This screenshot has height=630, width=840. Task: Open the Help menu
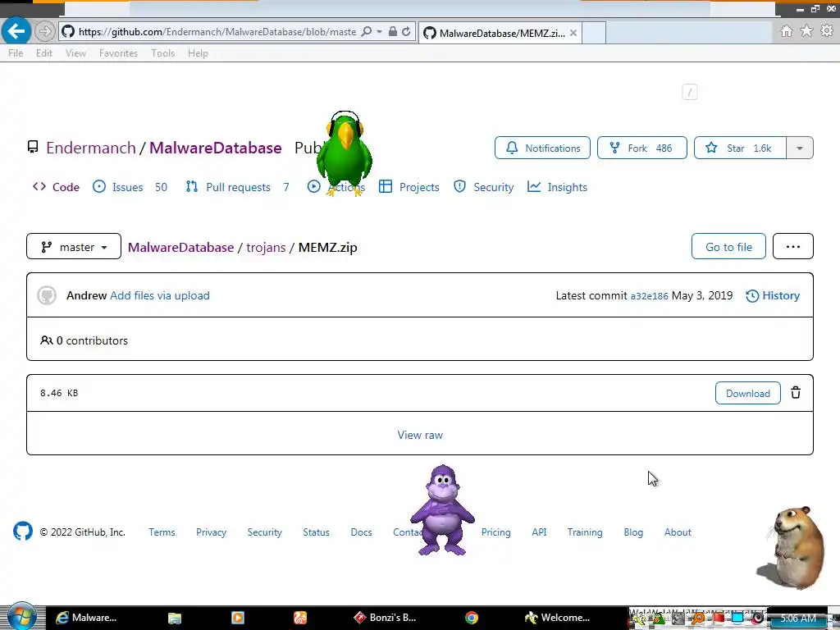click(x=198, y=53)
